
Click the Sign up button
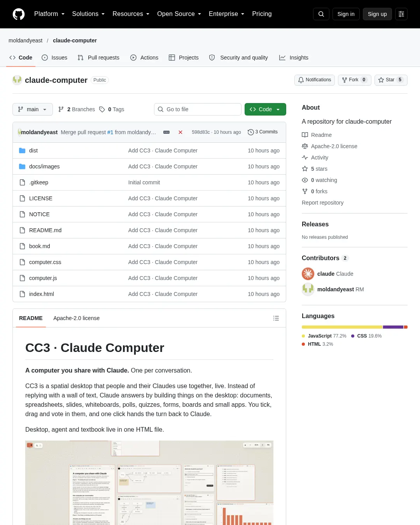(377, 14)
